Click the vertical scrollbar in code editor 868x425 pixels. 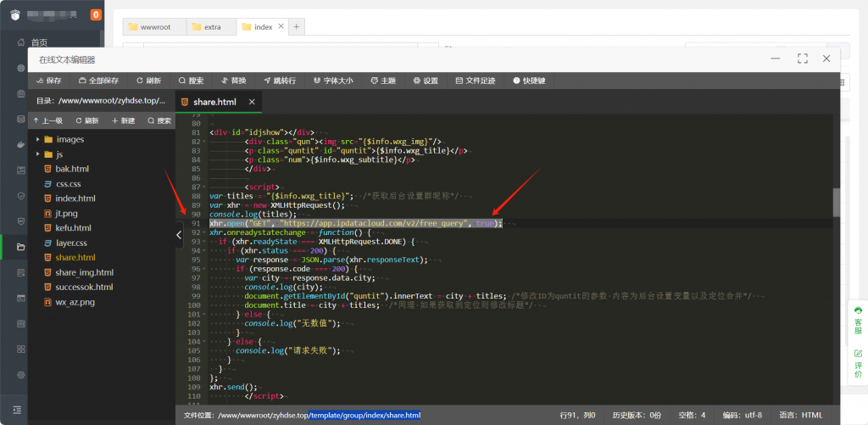(836, 204)
